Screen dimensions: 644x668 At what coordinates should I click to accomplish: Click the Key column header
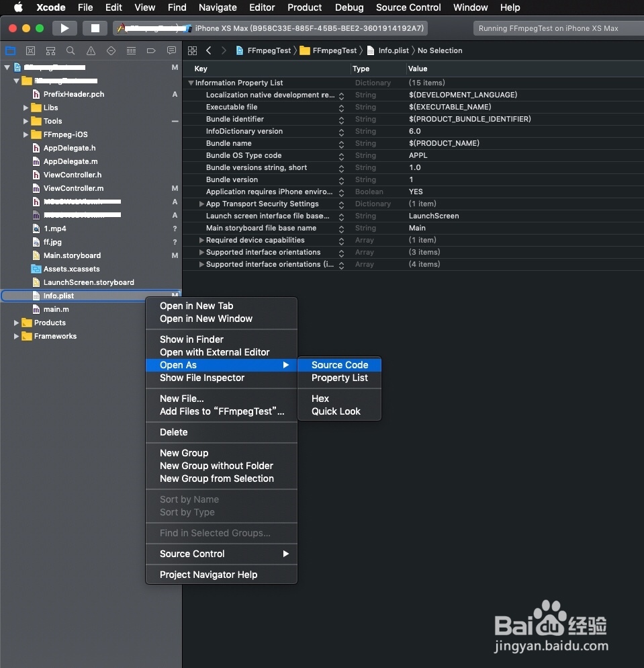pos(201,69)
